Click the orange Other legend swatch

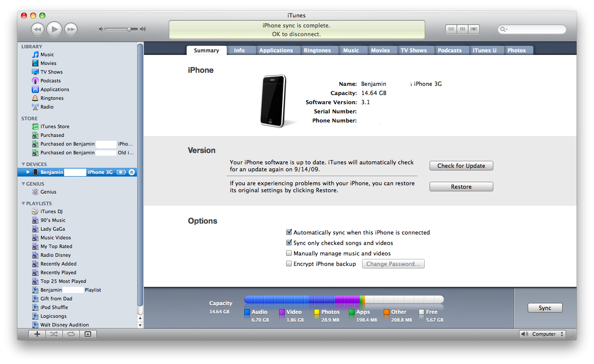386,312
